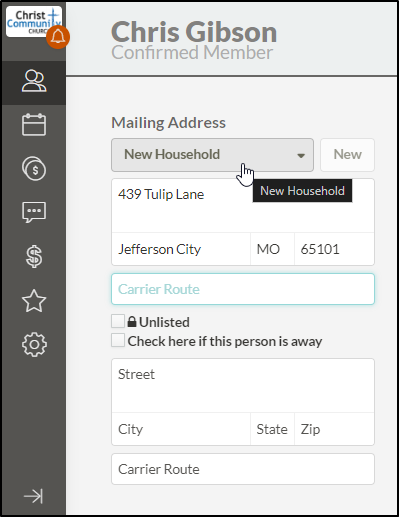This screenshot has height=517, width=399.
Task: Click the Jefferson City field
Action: click(x=181, y=249)
